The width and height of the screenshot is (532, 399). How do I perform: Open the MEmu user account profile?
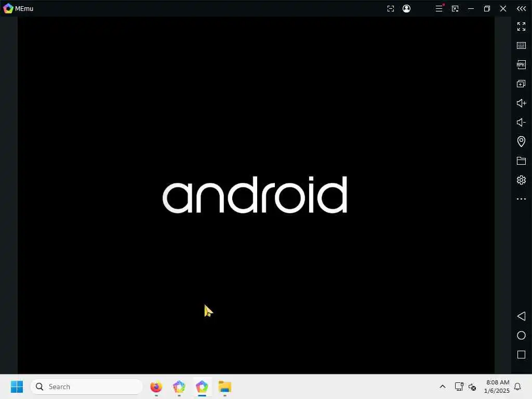[x=406, y=8]
